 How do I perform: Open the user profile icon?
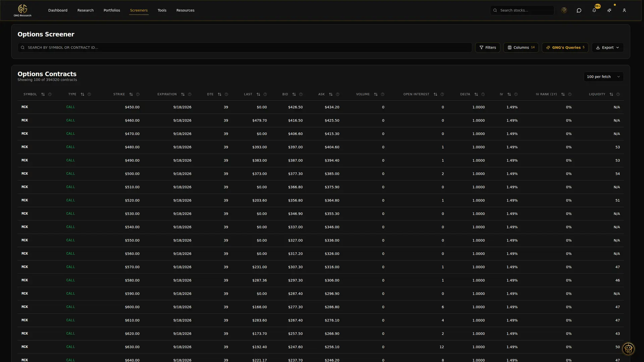(624, 10)
